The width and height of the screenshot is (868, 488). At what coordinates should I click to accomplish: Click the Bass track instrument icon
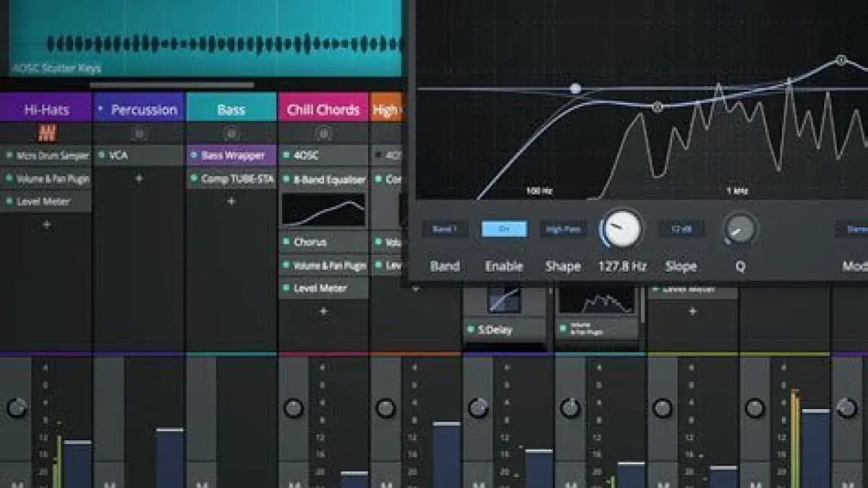[231, 133]
